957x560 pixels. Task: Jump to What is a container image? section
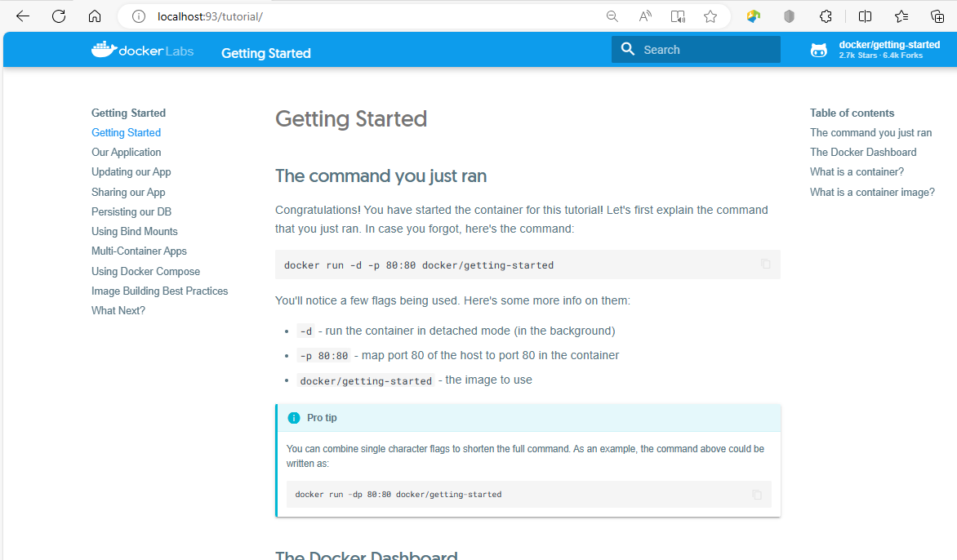coord(872,192)
